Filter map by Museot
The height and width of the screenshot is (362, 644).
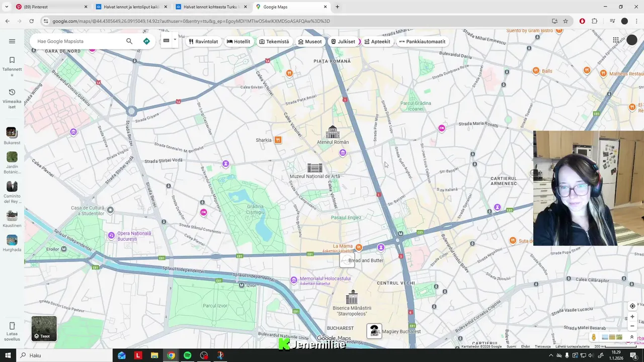pos(310,42)
